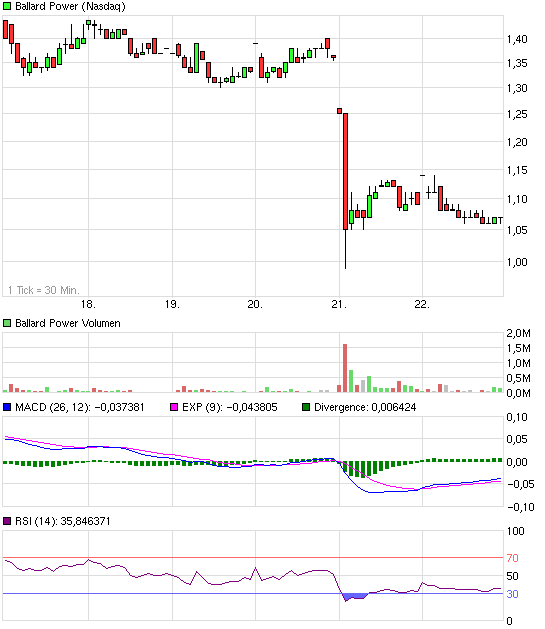Screen dimensions: 545x629
Task: Click the '1 Tick = 30 Min.' note
Action: pyautogui.click(x=43, y=290)
